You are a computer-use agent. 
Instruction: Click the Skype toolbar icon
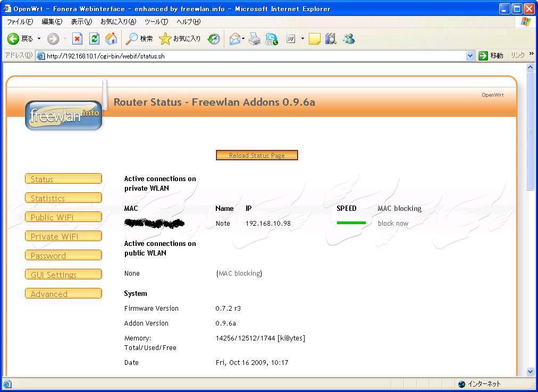coord(272,39)
